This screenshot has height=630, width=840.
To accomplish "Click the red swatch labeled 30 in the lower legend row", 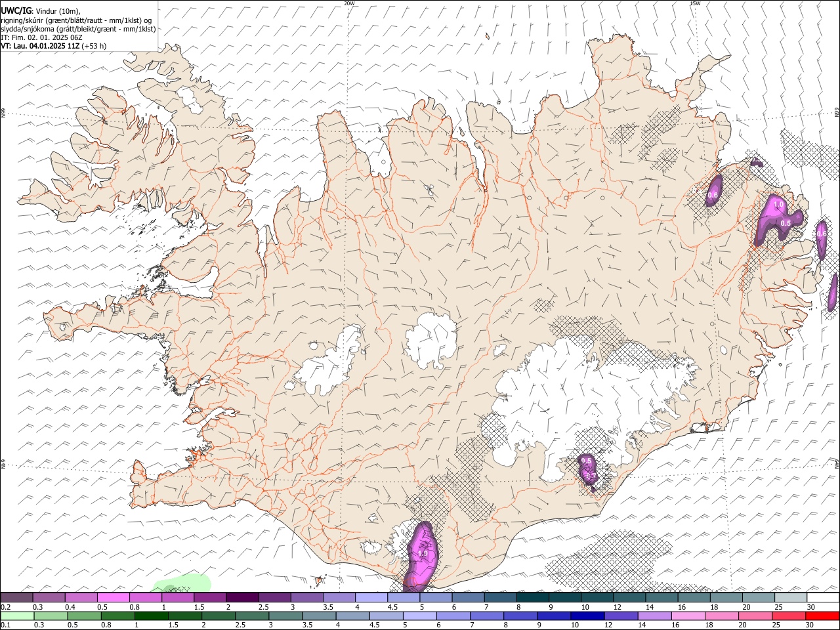I will [x=822, y=616].
